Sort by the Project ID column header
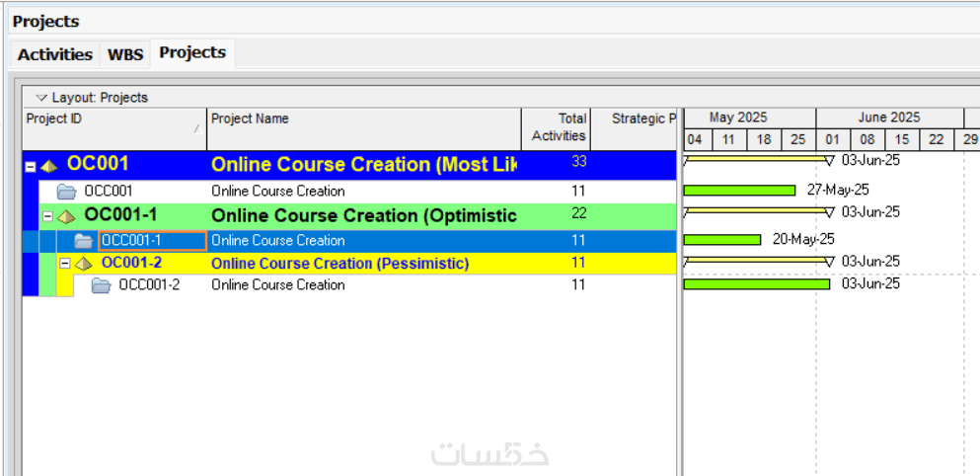 pyautogui.click(x=114, y=128)
